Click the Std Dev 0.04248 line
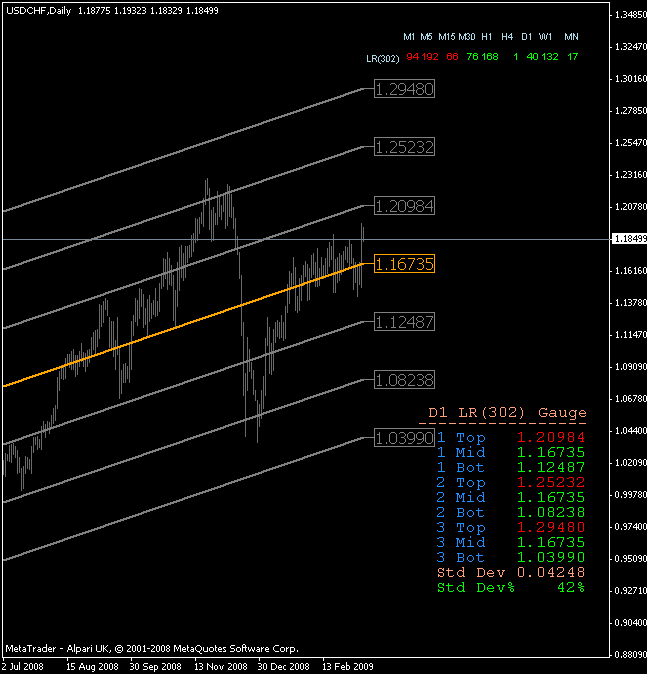Image resolution: width=647 pixels, height=674 pixels. pyautogui.click(x=511, y=573)
